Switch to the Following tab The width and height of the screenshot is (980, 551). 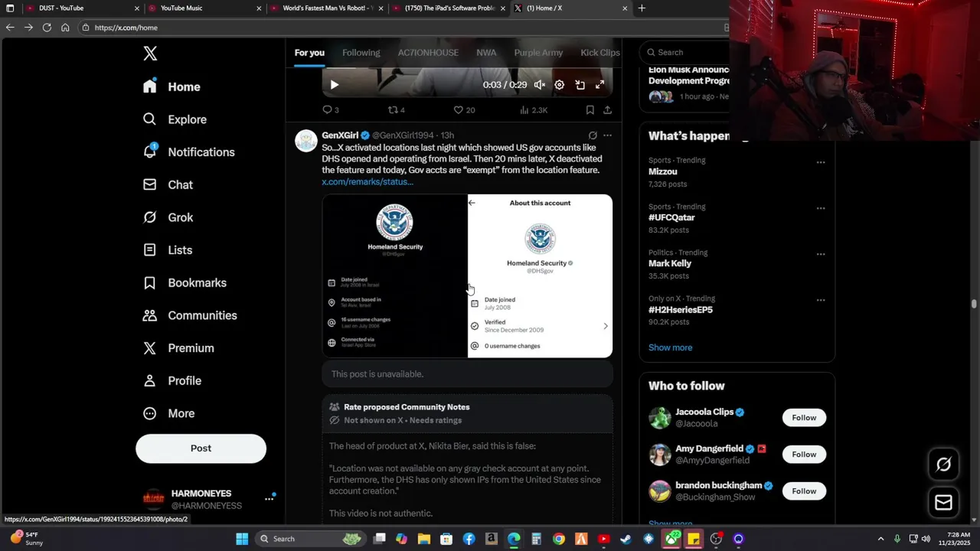coord(361,53)
